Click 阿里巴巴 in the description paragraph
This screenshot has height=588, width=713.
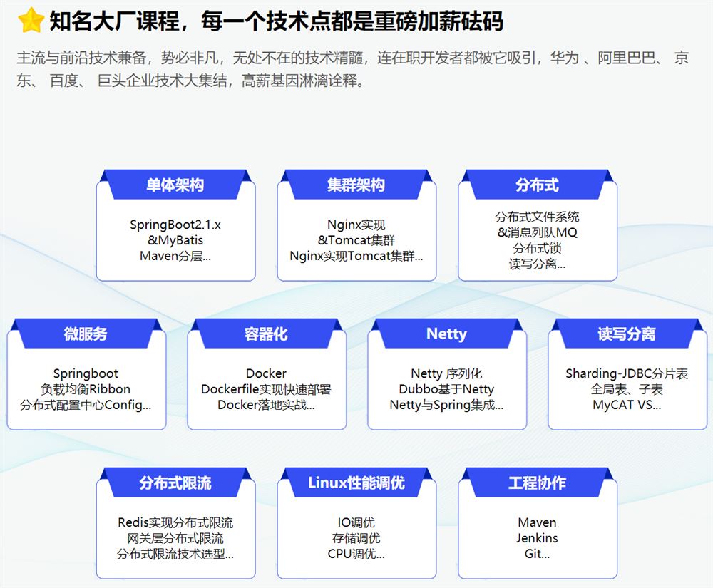coord(626,58)
